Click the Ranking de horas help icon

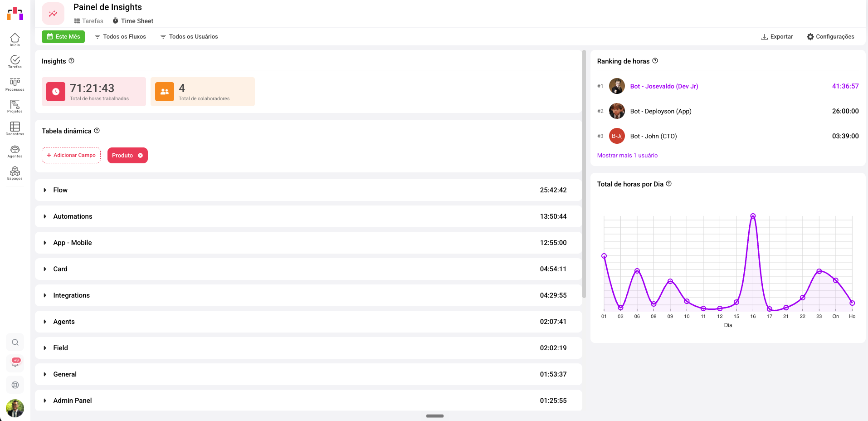[x=655, y=61]
